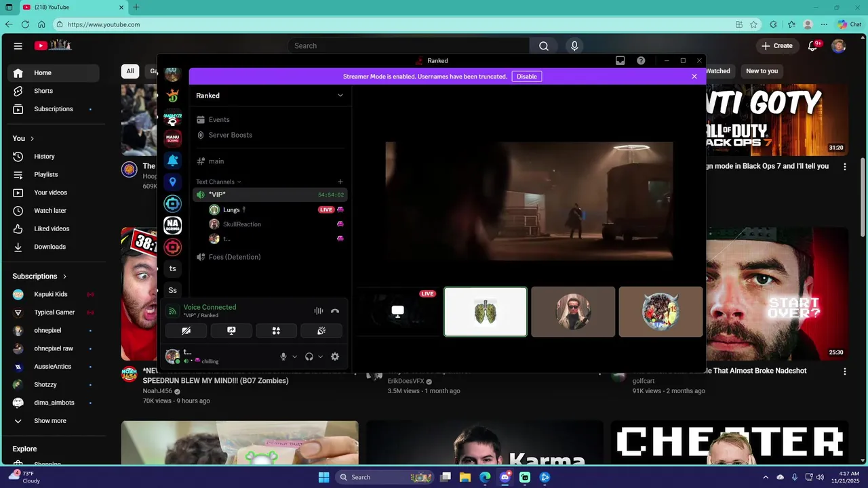Open options menu for Nadeshot video
This screenshot has height=488, width=868.
(x=845, y=371)
